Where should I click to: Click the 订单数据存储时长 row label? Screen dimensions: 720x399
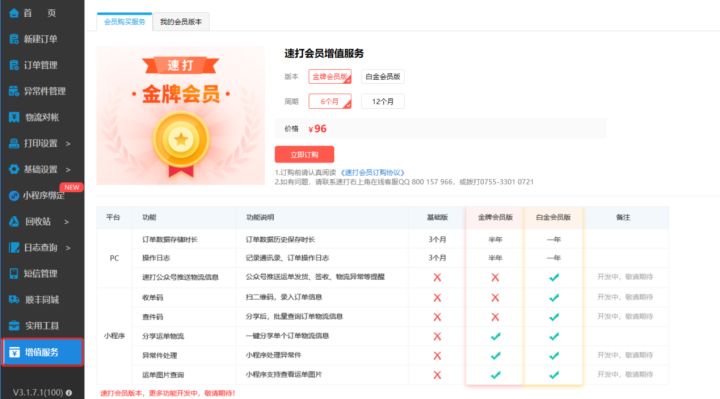[170, 240]
